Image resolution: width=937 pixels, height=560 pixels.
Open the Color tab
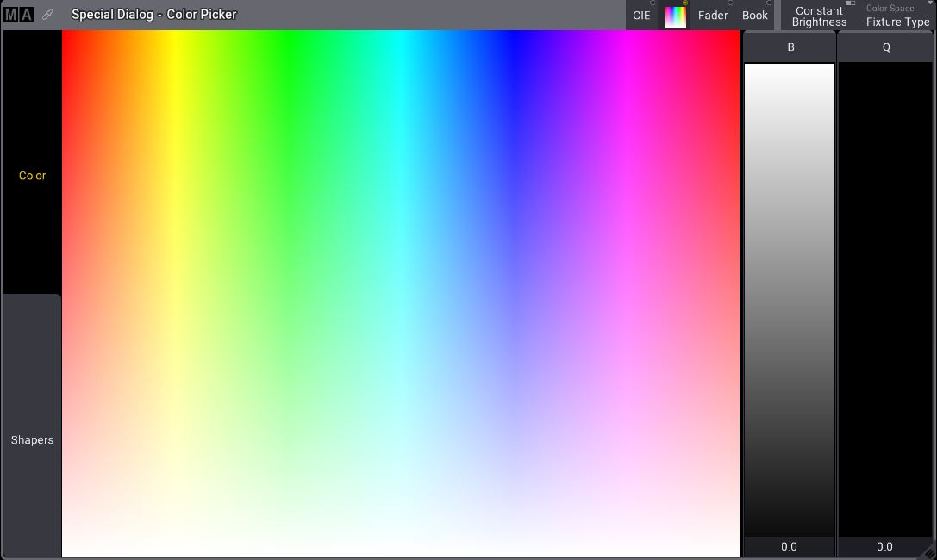pyautogui.click(x=32, y=176)
